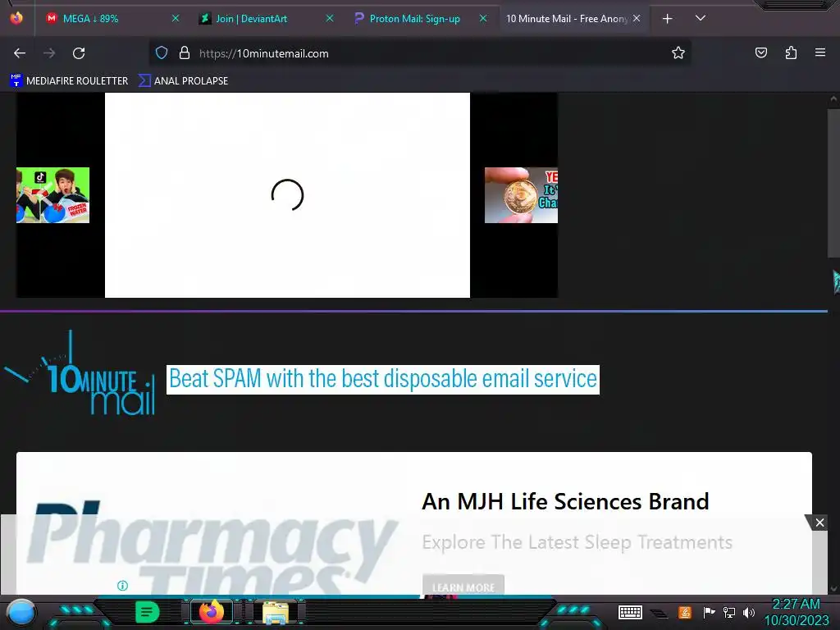Open the network tray icon
The height and width of the screenshot is (630, 840).
728,612
